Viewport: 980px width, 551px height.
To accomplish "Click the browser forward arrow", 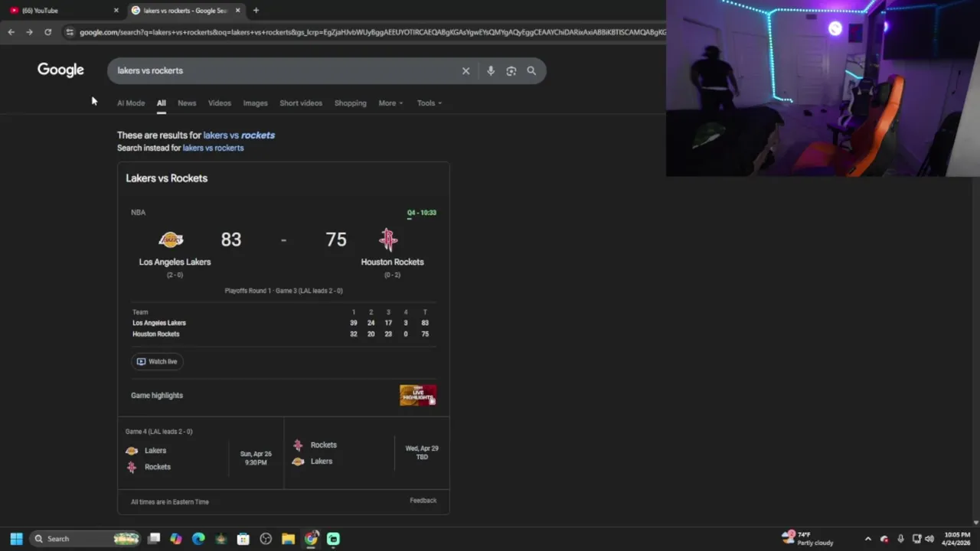I will pos(29,32).
